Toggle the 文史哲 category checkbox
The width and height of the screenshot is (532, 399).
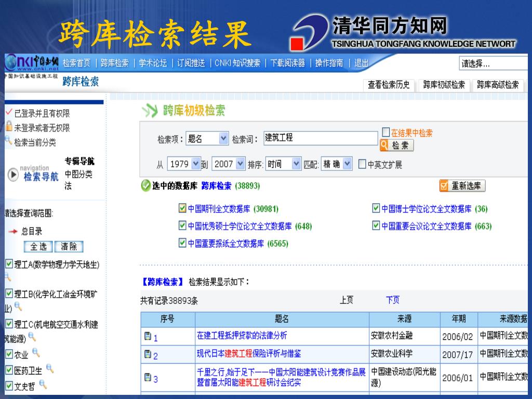click(9, 385)
